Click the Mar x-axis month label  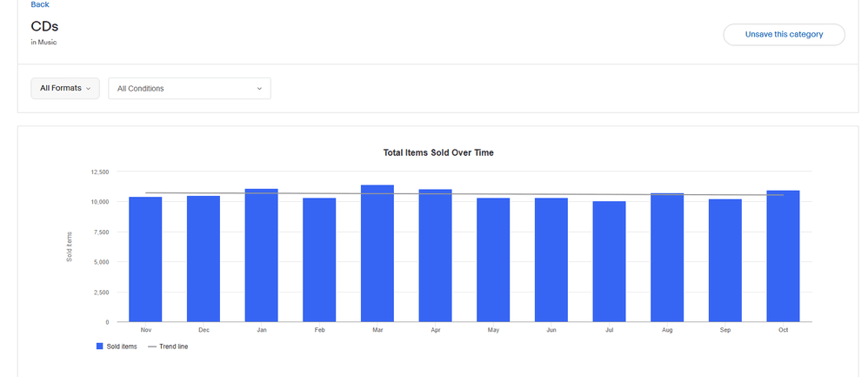pyautogui.click(x=377, y=330)
